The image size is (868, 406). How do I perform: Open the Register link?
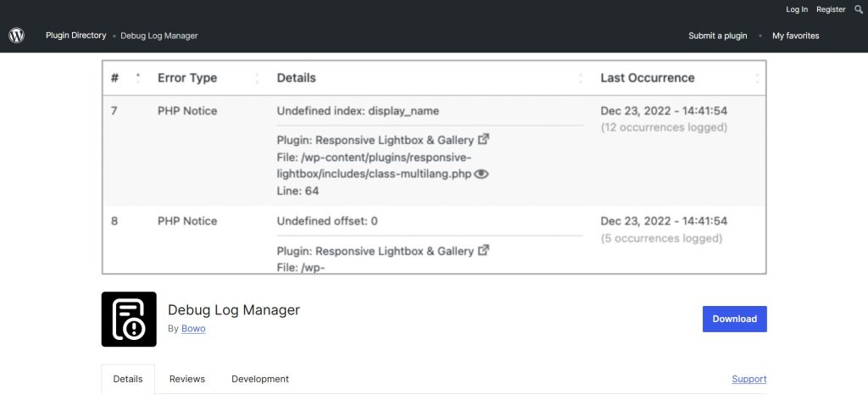click(831, 9)
